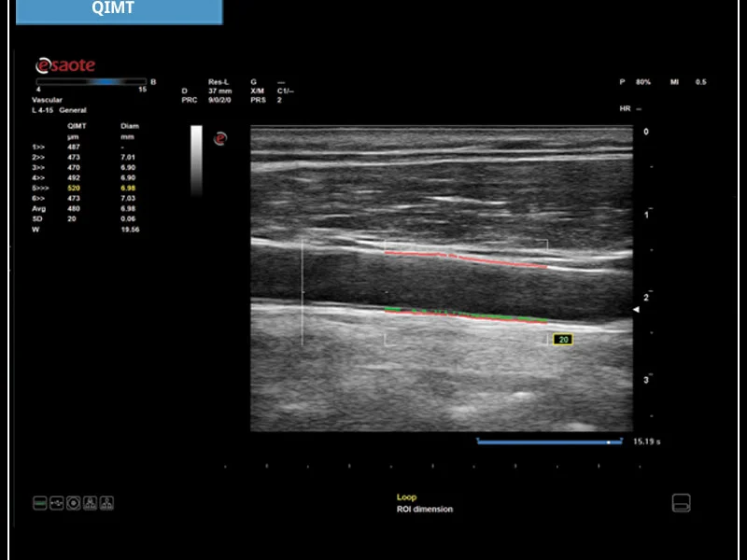
Task: Click the white focus arrow on depth scale
Action: click(637, 310)
